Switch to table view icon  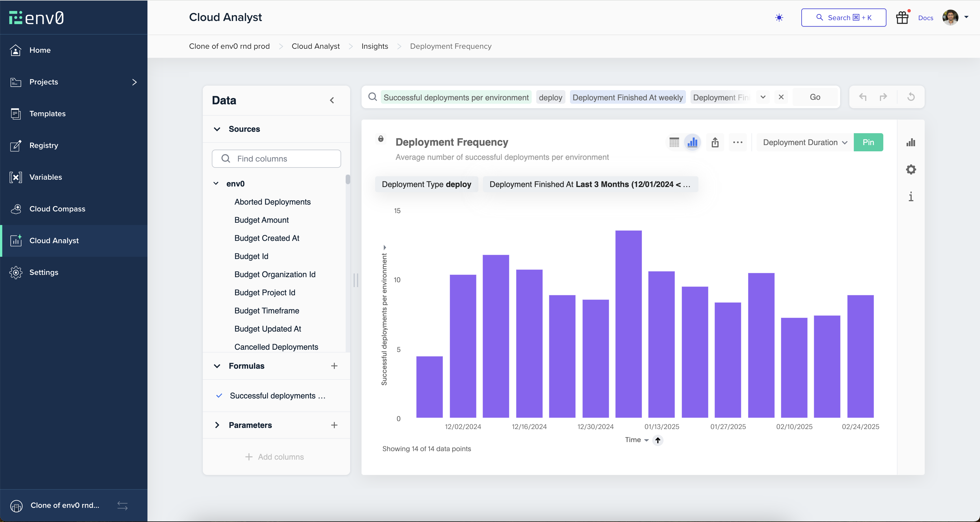[674, 142]
